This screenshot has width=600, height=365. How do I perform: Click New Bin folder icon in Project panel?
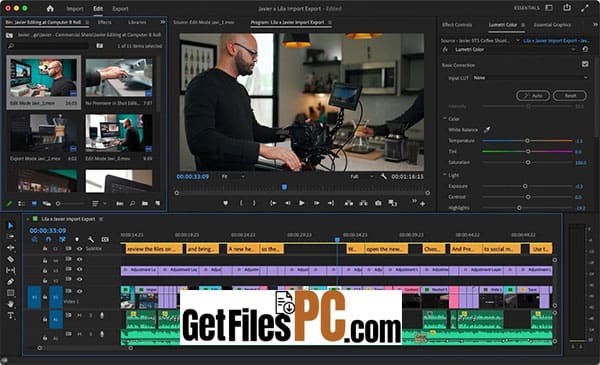145,204
